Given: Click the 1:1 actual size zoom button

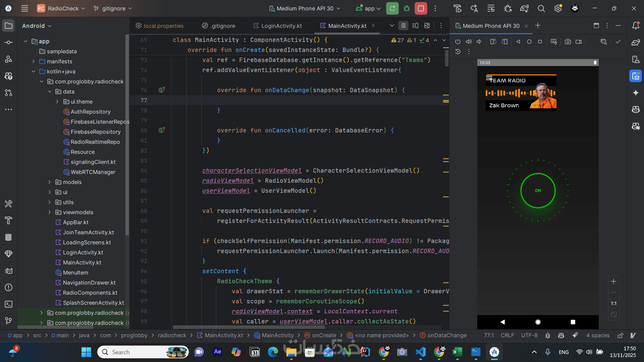Looking at the screenshot, I should click(613, 303).
